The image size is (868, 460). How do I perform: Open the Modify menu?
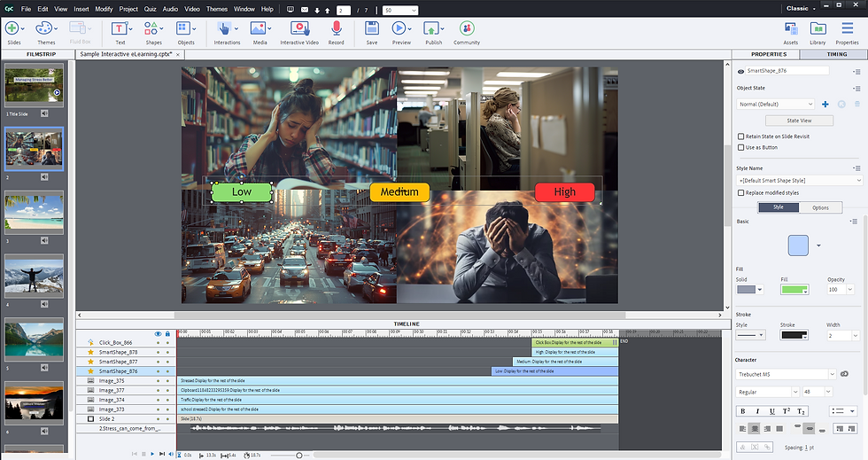pyautogui.click(x=104, y=9)
